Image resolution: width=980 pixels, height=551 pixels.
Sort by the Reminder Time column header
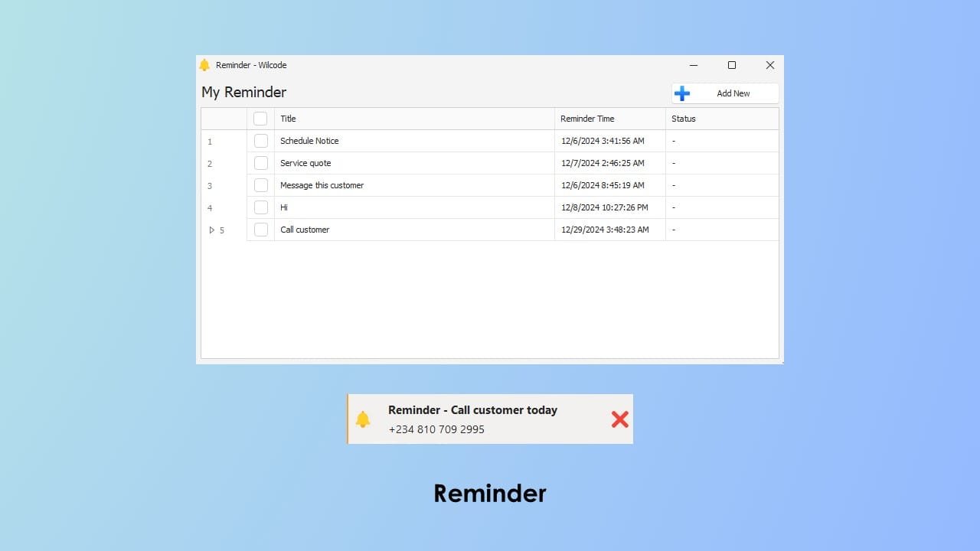click(587, 119)
